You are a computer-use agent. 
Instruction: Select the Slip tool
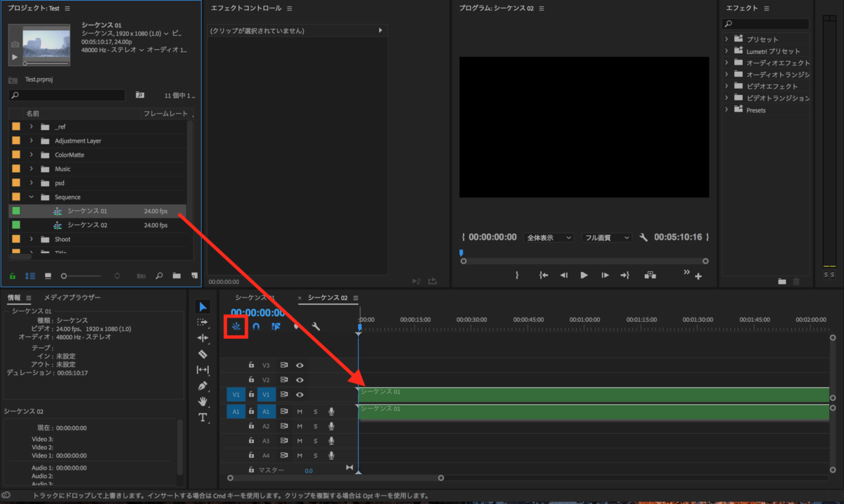[x=203, y=370]
